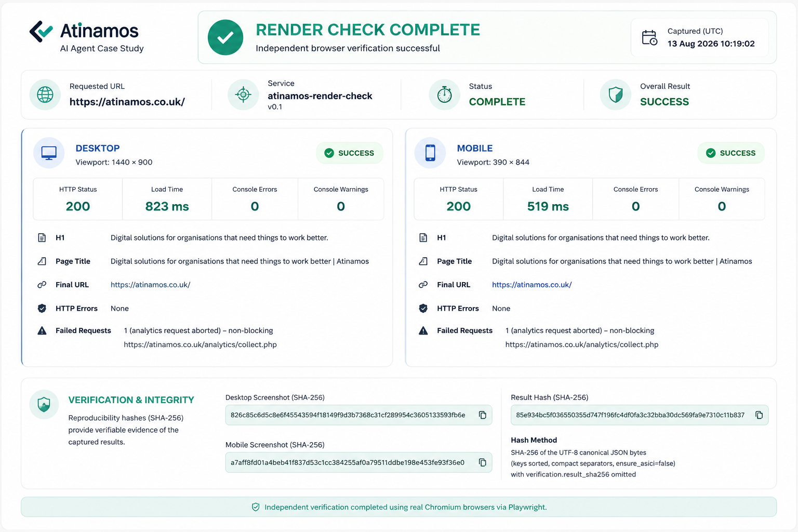The image size is (798, 532).
Task: Click the Atinamos brand name text
Action: (99, 31)
